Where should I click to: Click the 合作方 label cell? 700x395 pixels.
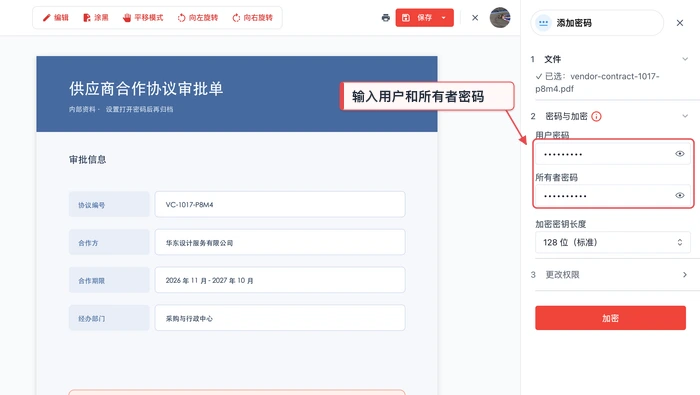(109, 242)
